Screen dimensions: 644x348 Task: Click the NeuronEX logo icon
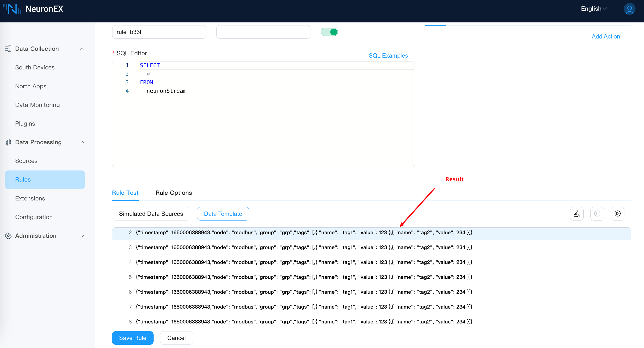[12, 9]
